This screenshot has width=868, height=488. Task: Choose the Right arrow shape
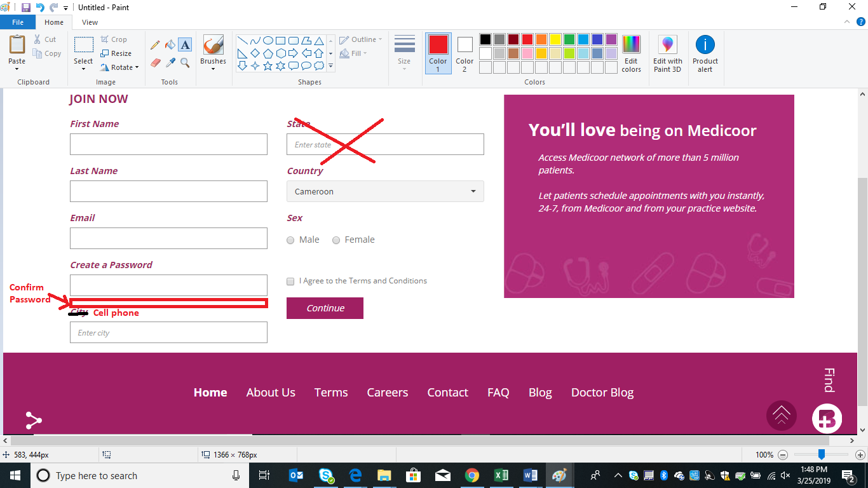tap(293, 53)
